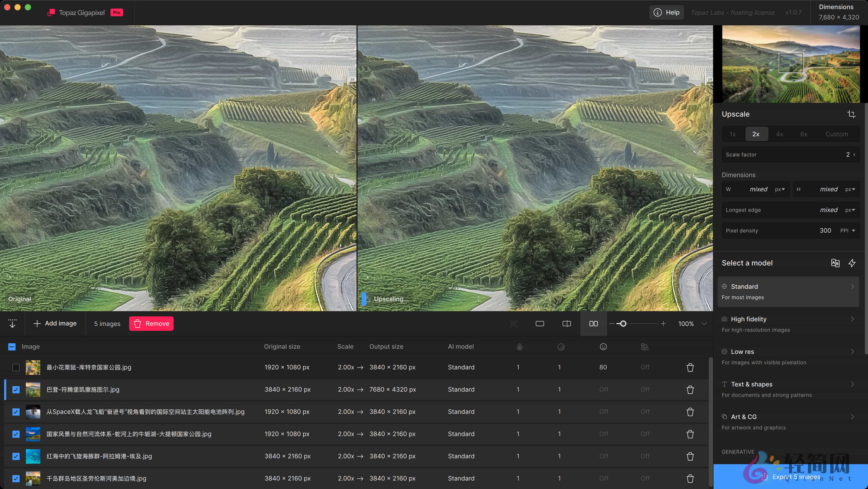This screenshot has height=489, width=868.
Task: Click the crop icon next to Upscale
Action: pos(851,114)
